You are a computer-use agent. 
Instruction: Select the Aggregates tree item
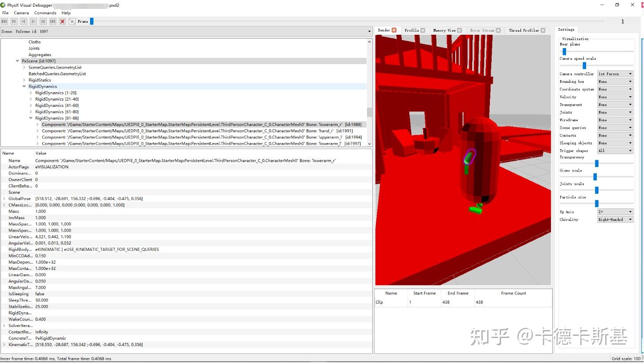(40, 55)
